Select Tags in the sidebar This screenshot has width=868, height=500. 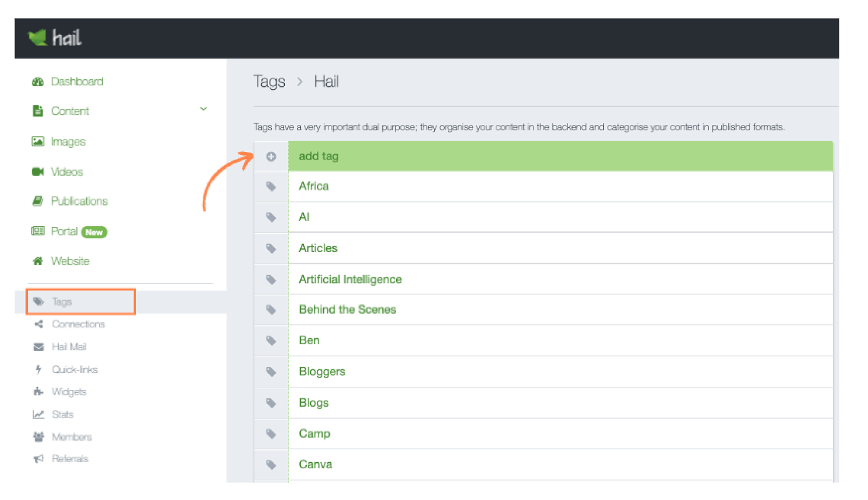pos(62,301)
